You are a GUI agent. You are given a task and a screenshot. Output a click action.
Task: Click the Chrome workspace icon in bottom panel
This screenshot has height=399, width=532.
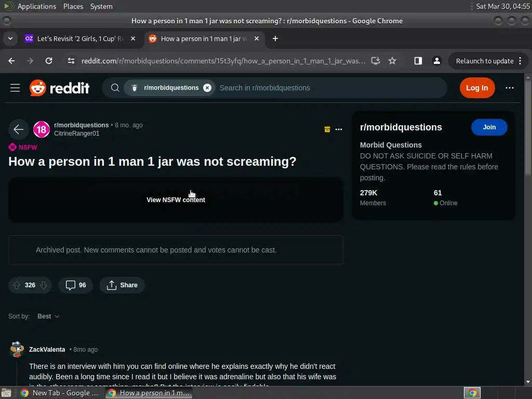472,393
